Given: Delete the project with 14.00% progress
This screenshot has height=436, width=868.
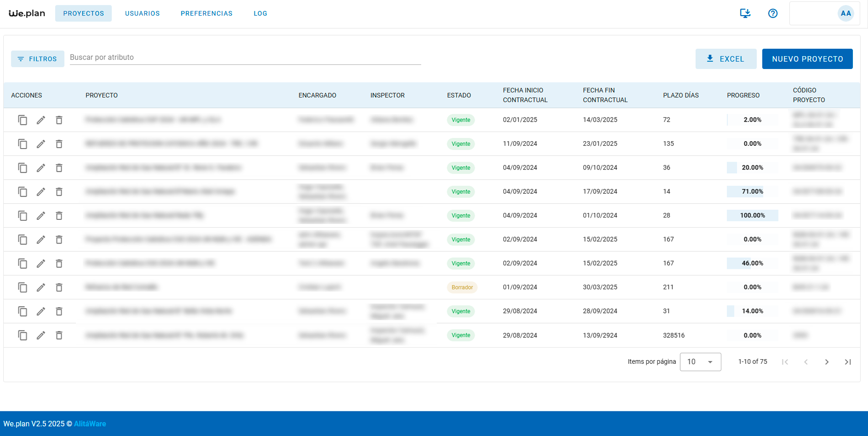Looking at the screenshot, I should (x=59, y=311).
